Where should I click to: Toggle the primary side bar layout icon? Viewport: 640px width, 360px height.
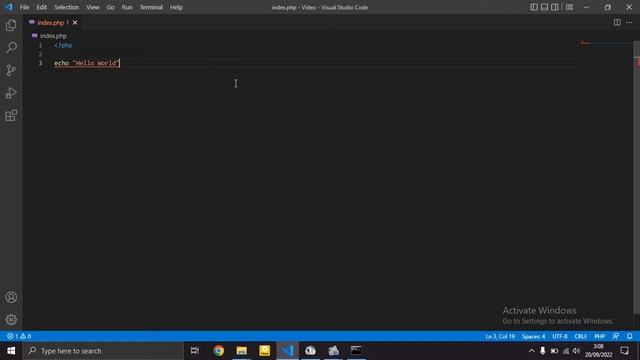click(x=534, y=7)
